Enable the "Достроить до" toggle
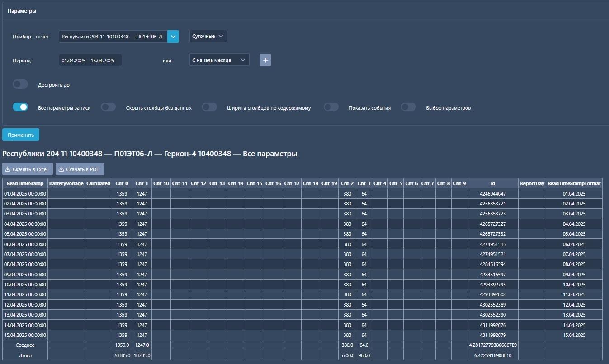The width and height of the screenshot is (609, 364). click(20, 84)
